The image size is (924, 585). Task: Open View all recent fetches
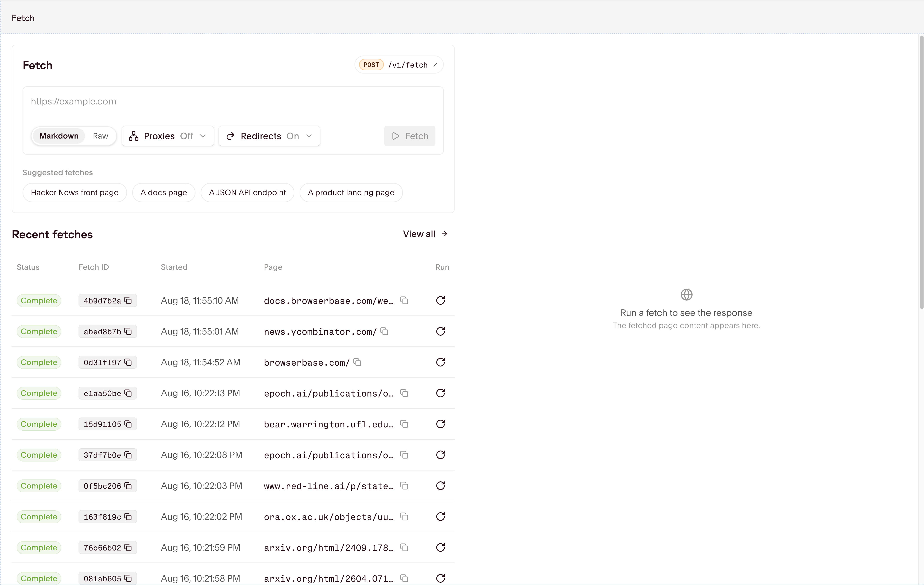pos(425,234)
